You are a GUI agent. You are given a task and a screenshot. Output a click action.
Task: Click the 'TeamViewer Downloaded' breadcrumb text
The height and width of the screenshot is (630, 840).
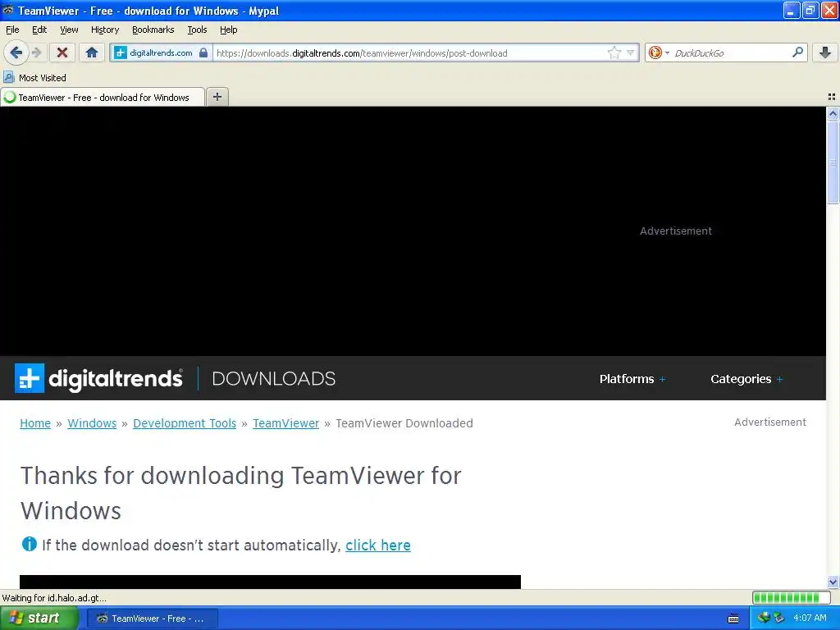pos(404,423)
